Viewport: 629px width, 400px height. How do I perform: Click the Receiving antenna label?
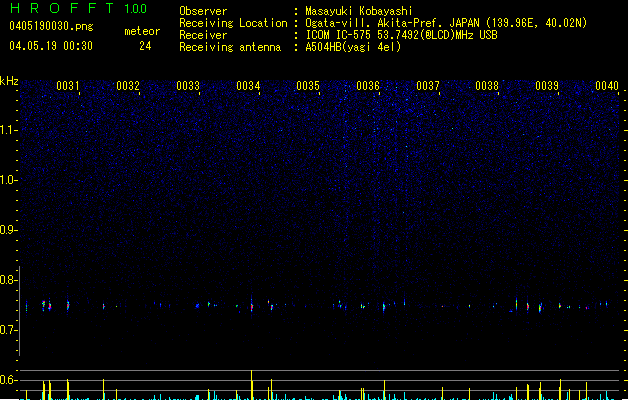point(230,47)
